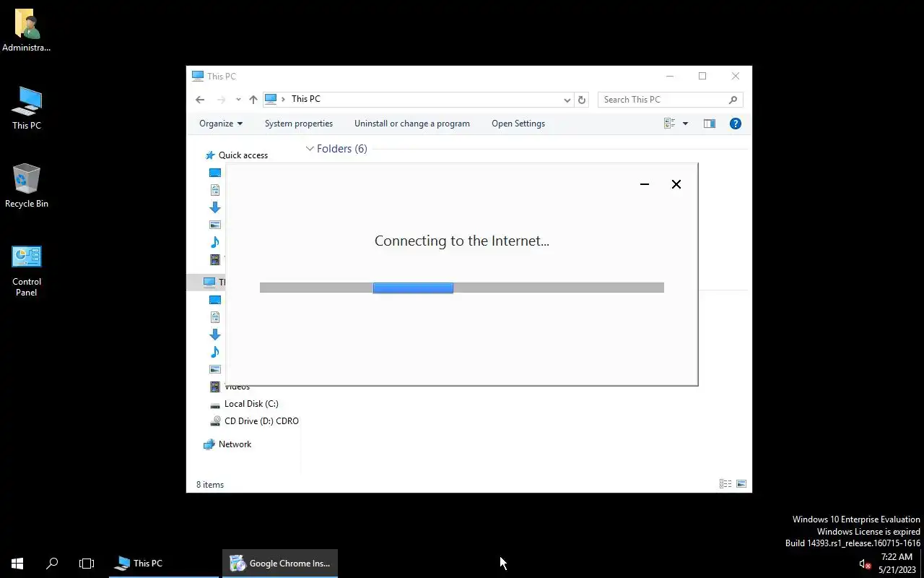Open the Administrator folder desktop icon
Screen dimensions: 924x578
pyautogui.click(x=27, y=30)
